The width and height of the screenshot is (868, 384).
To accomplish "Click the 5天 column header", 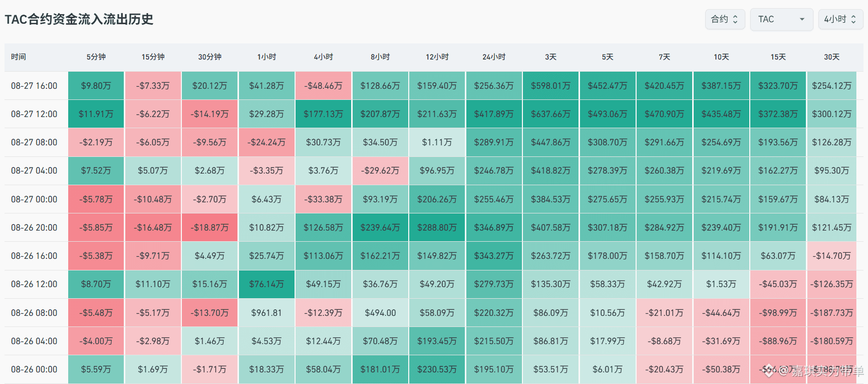I will coord(607,57).
